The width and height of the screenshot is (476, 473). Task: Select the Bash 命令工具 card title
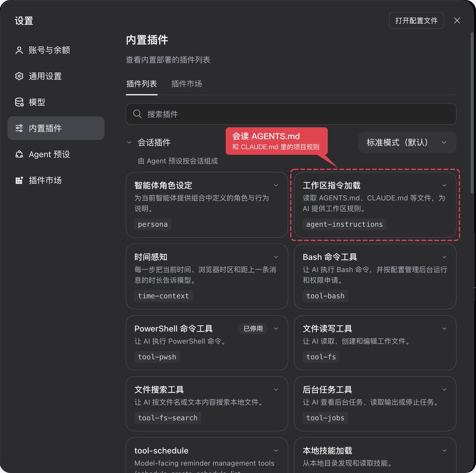click(330, 257)
